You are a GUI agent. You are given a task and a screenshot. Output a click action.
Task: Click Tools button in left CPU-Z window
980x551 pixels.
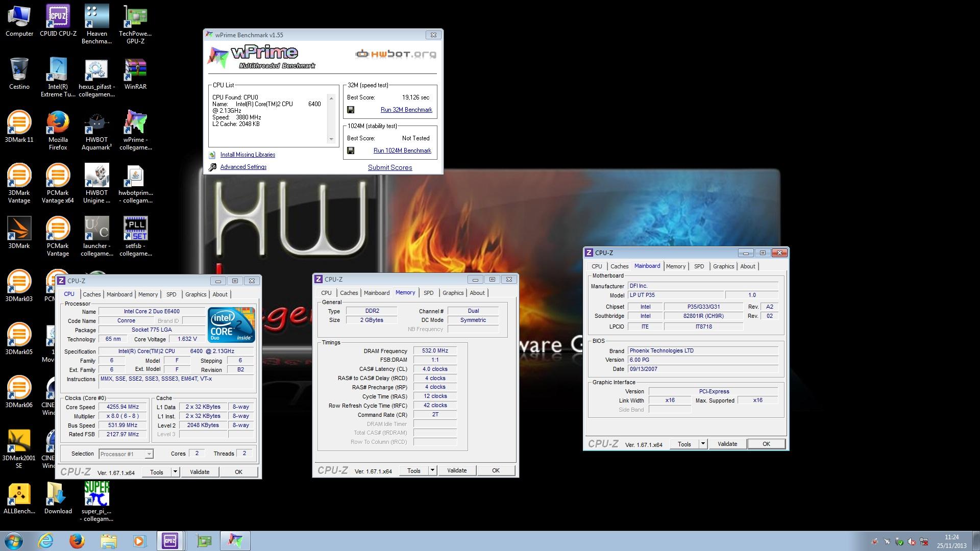coord(157,472)
